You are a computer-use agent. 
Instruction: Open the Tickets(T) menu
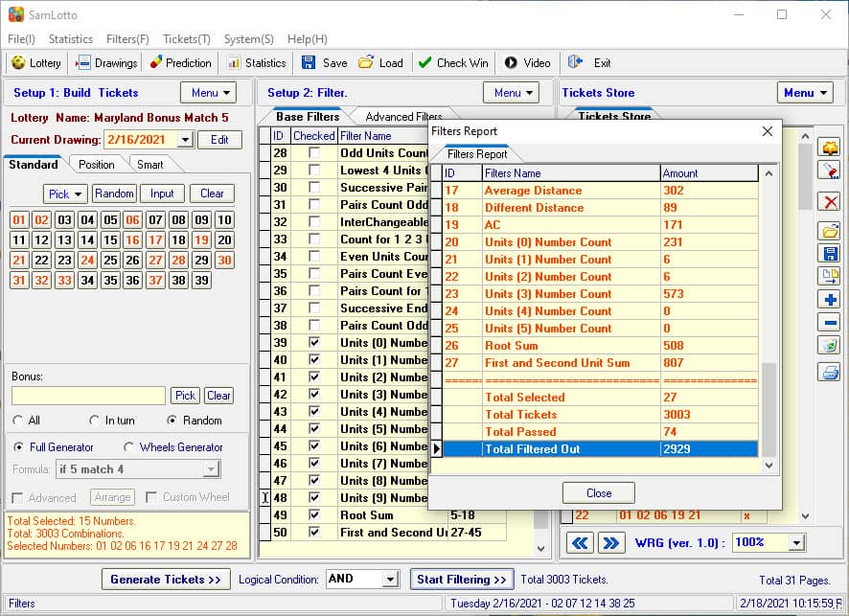point(186,39)
